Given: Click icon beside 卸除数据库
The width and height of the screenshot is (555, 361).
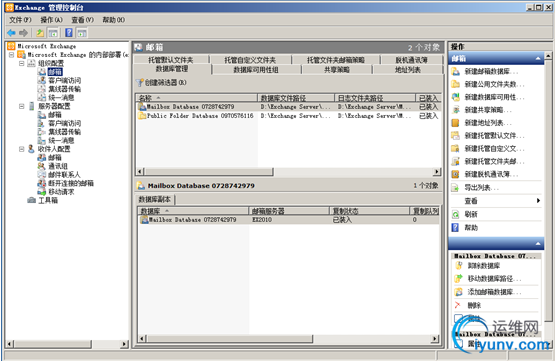Looking at the screenshot, I should tap(459, 265).
